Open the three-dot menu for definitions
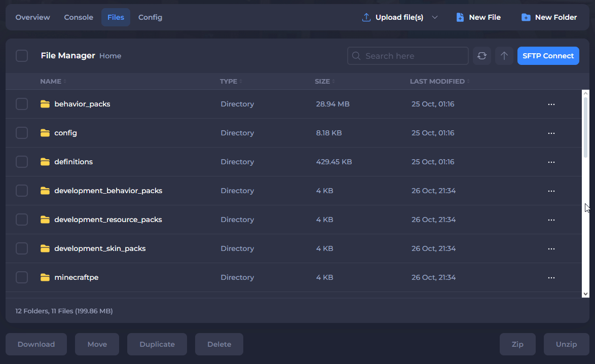This screenshot has width=595, height=364. point(551,162)
